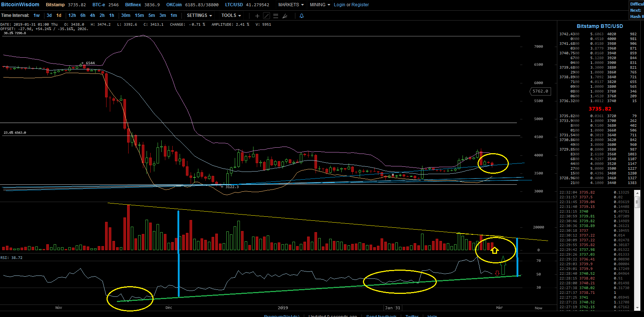Screen dimensions: 644x317
Task: Switch to 3m candles
Action: pos(163,15)
